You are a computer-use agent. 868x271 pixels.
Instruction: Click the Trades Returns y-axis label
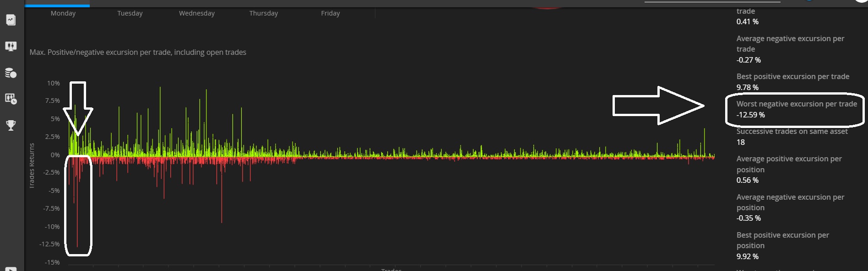[32, 165]
